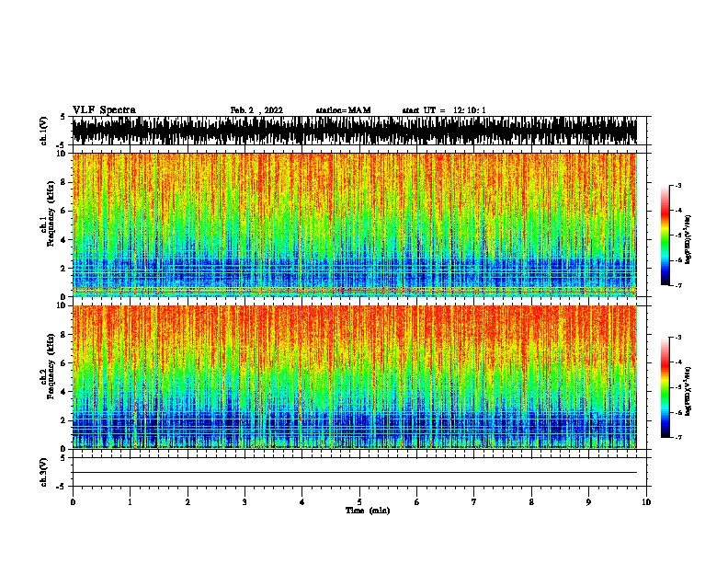
Task: Click the ch.1 spectrogram color scale bar
Action: 665,236
